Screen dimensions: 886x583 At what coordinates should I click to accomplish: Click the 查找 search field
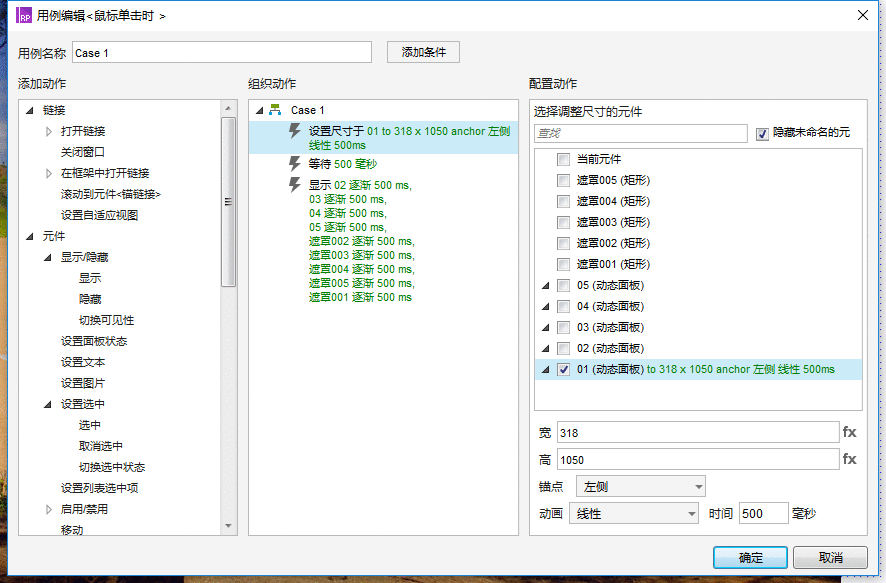click(641, 133)
